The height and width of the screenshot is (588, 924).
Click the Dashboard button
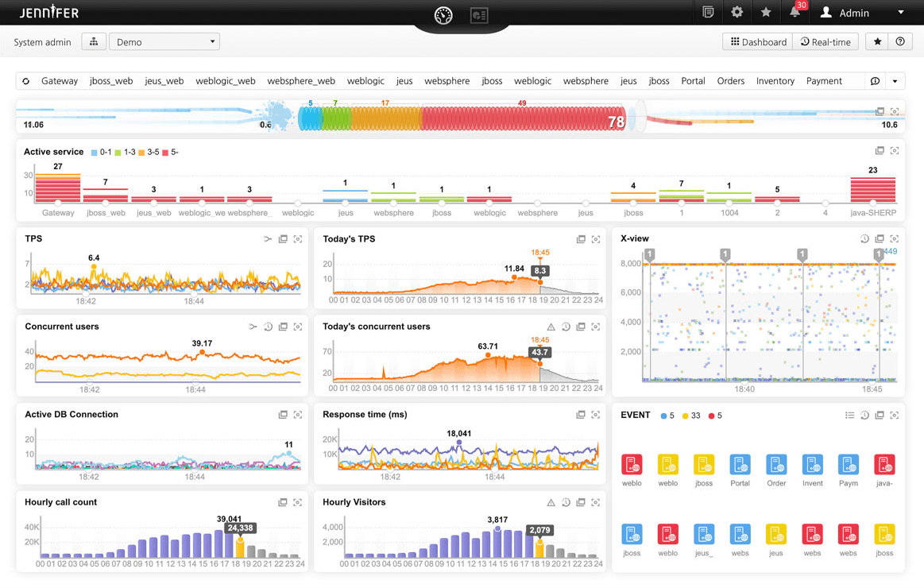pyautogui.click(x=758, y=42)
